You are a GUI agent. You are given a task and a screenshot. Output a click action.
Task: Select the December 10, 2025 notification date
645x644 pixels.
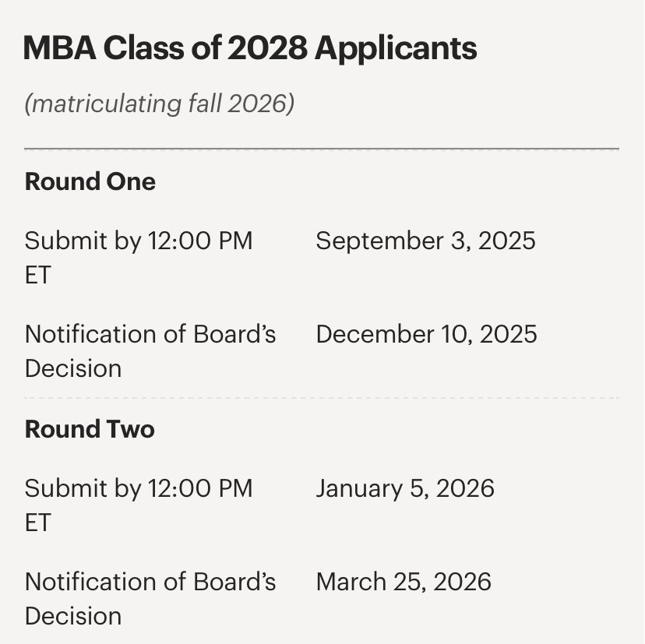pyautogui.click(x=426, y=334)
